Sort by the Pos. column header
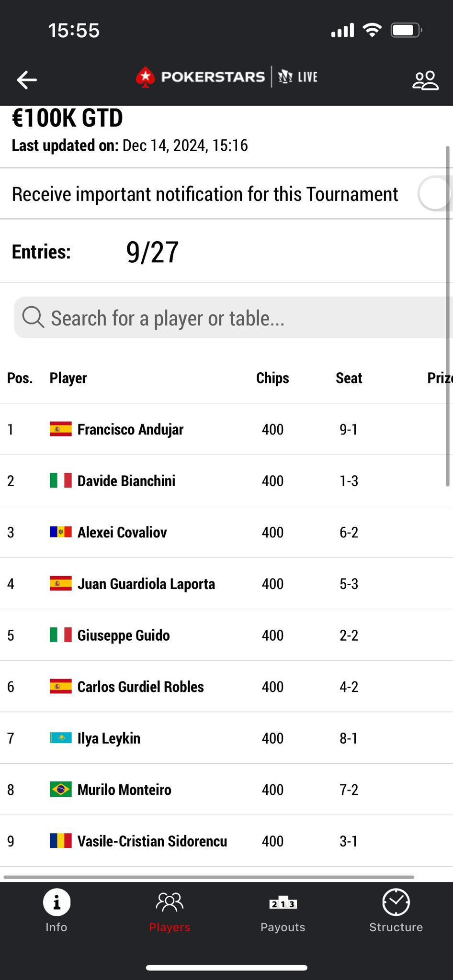The width and height of the screenshot is (453, 980). point(20,378)
